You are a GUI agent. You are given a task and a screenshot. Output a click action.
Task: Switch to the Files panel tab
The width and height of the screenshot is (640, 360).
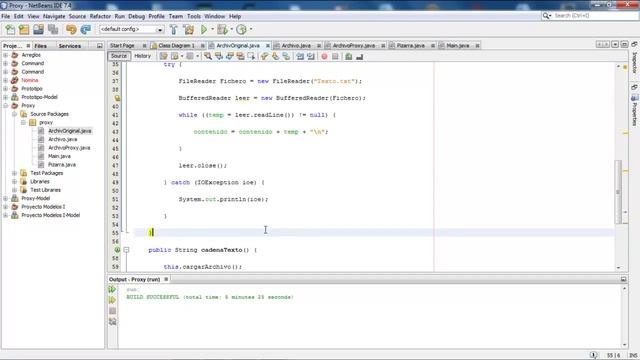(40, 46)
